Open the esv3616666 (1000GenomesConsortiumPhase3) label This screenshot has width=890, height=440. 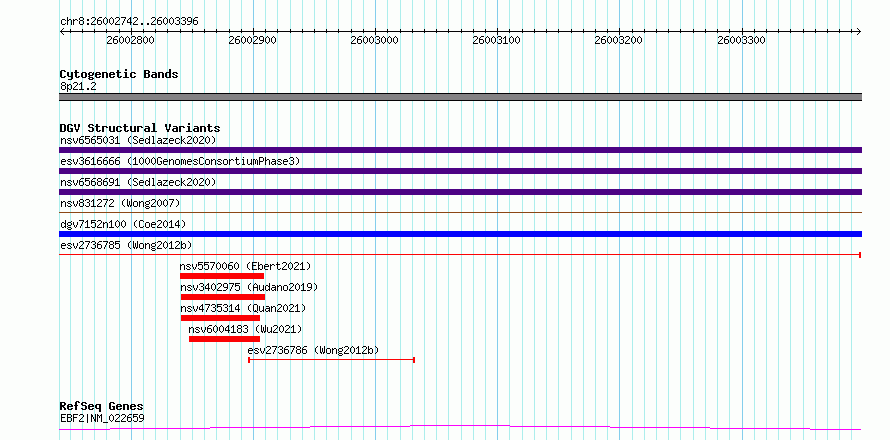[180, 161]
